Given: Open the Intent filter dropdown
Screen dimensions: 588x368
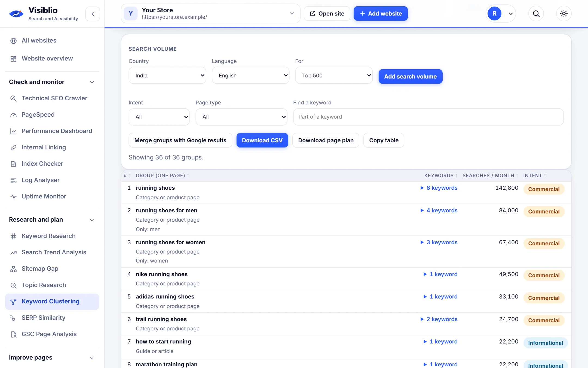Looking at the screenshot, I should (x=159, y=117).
